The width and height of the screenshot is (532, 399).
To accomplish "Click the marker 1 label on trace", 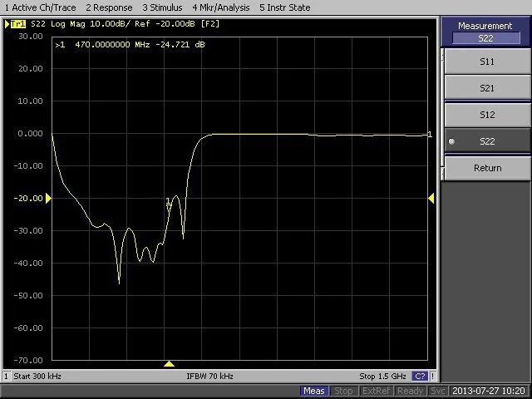I will [168, 202].
